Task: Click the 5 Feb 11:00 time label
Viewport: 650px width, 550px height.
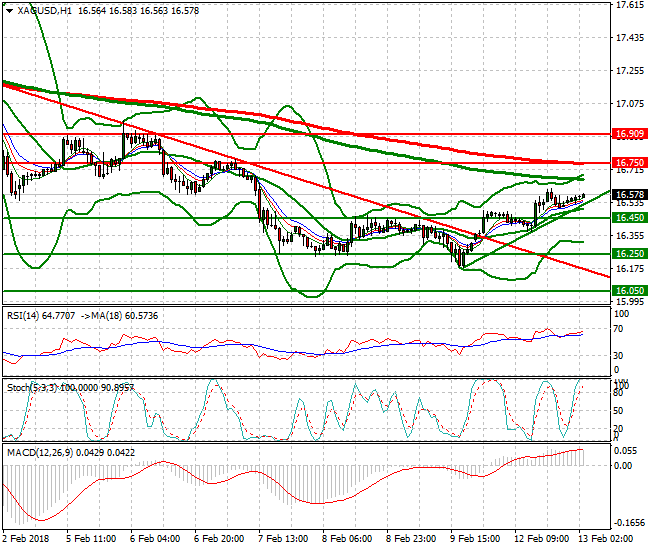Action: (91, 539)
